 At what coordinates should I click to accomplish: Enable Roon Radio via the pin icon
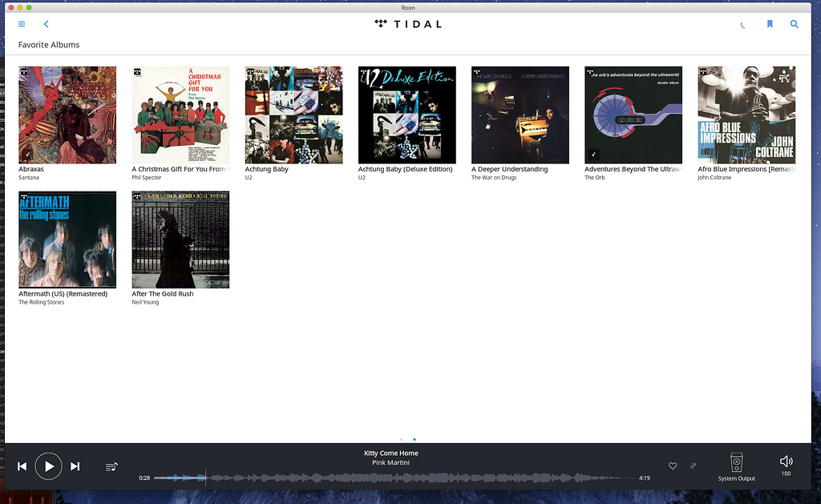tap(693, 466)
